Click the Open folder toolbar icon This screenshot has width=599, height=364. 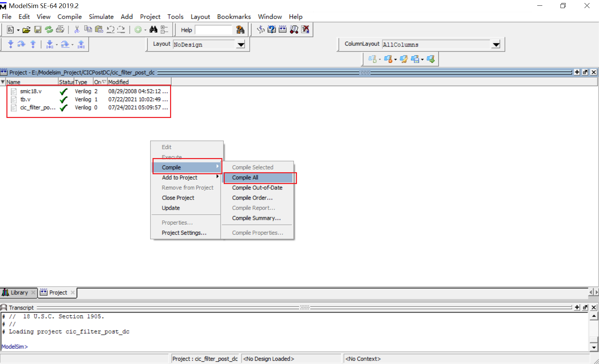click(x=26, y=30)
